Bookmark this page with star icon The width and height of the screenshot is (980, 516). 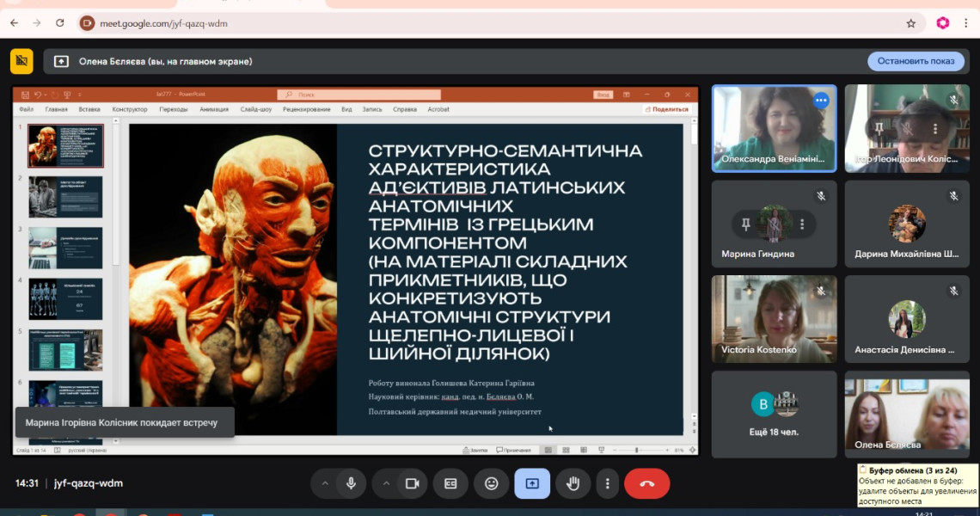coord(910,23)
